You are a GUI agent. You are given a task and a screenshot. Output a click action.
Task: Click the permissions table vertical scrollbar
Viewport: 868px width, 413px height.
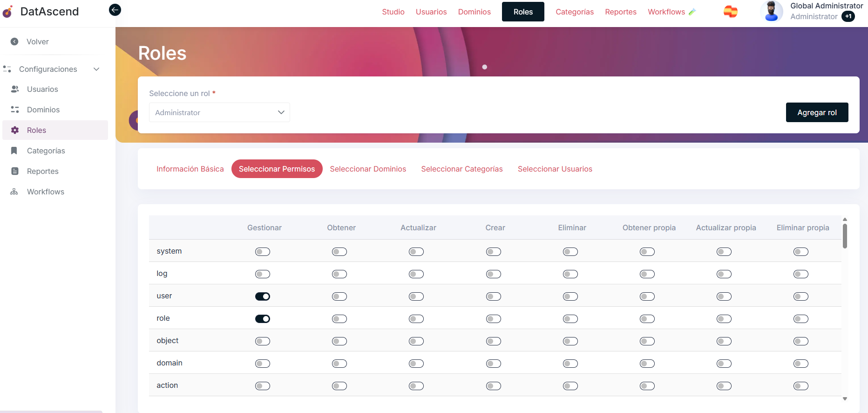pos(845,236)
